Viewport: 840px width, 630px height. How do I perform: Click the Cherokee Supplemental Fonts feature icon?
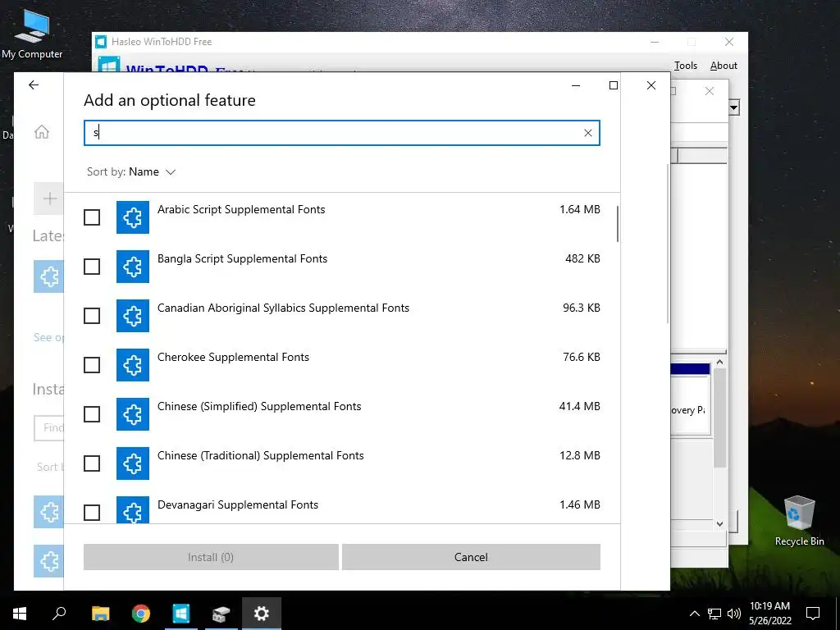133,365
